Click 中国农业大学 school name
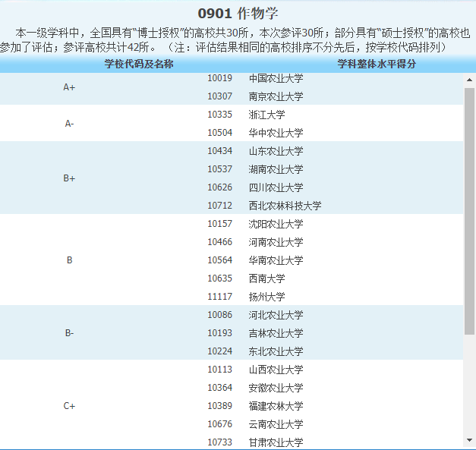The height and width of the screenshot is (450, 476). (x=276, y=78)
